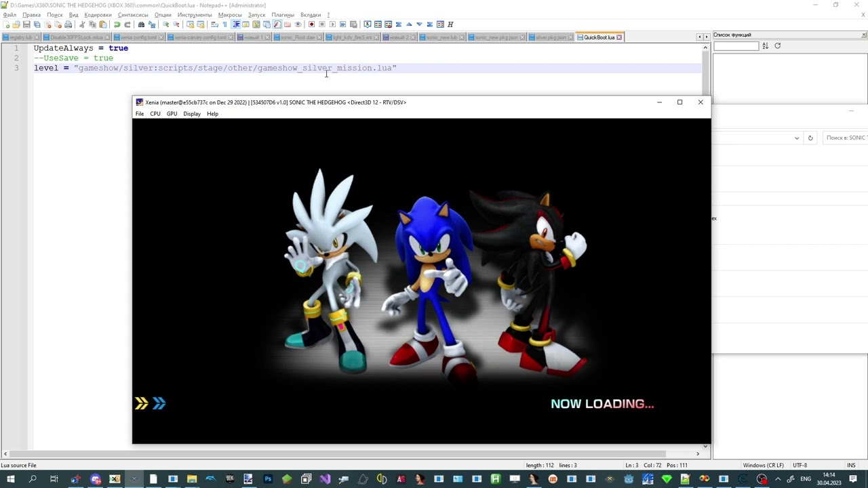Screen dimensions: 868x488
Task: Open the Кодировки menu
Action: point(98,15)
